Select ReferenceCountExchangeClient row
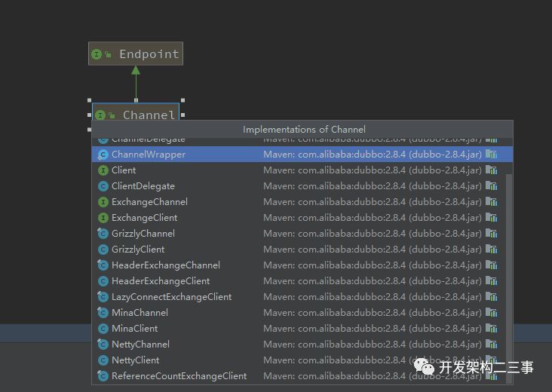The height and width of the screenshot is (392, 552). [x=299, y=376]
